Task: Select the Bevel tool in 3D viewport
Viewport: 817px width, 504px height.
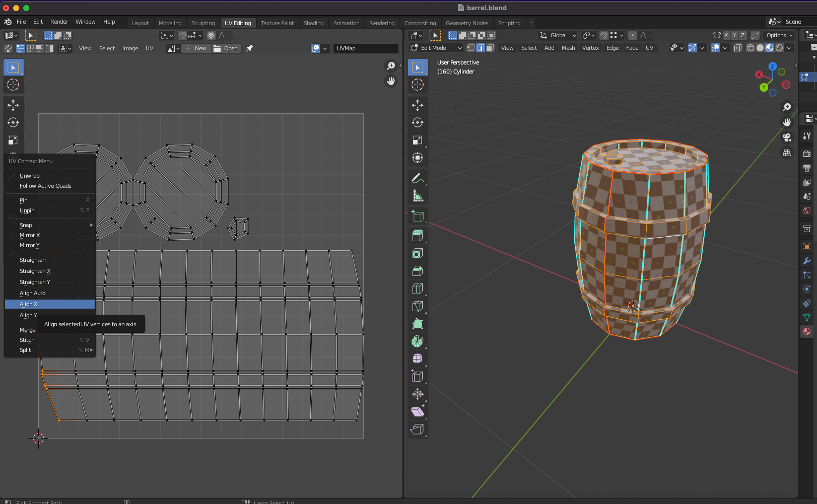Action: 417,271
